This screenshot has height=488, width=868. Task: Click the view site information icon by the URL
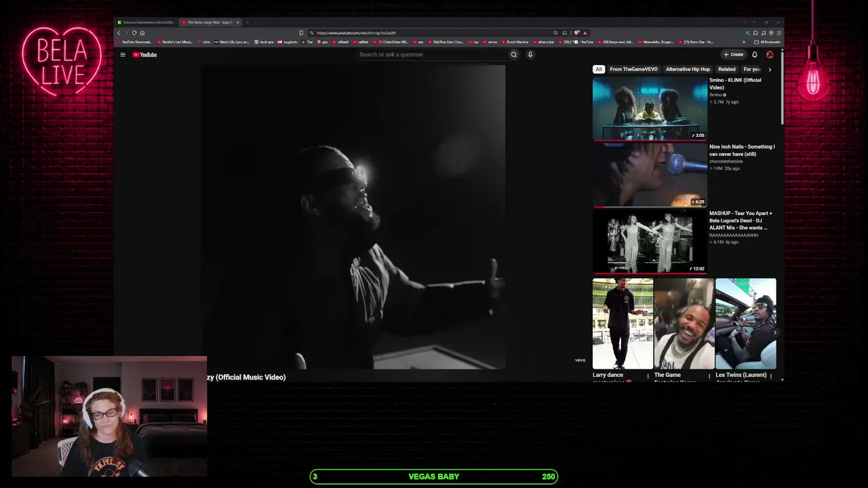tap(311, 33)
